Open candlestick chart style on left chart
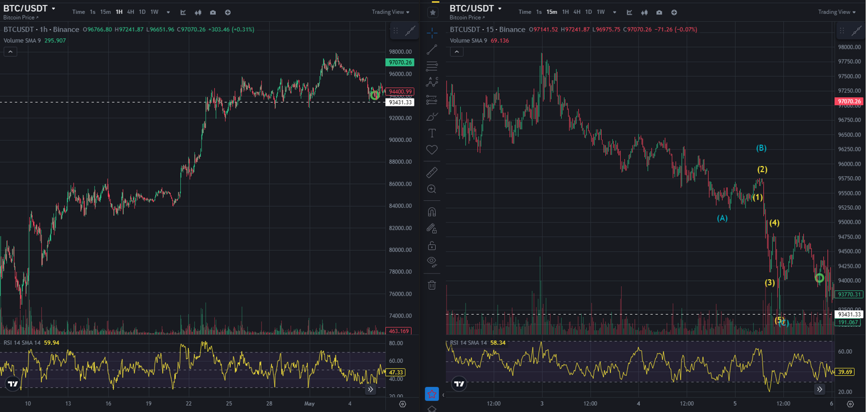Screen dimensions: 868x412 [x=198, y=12]
